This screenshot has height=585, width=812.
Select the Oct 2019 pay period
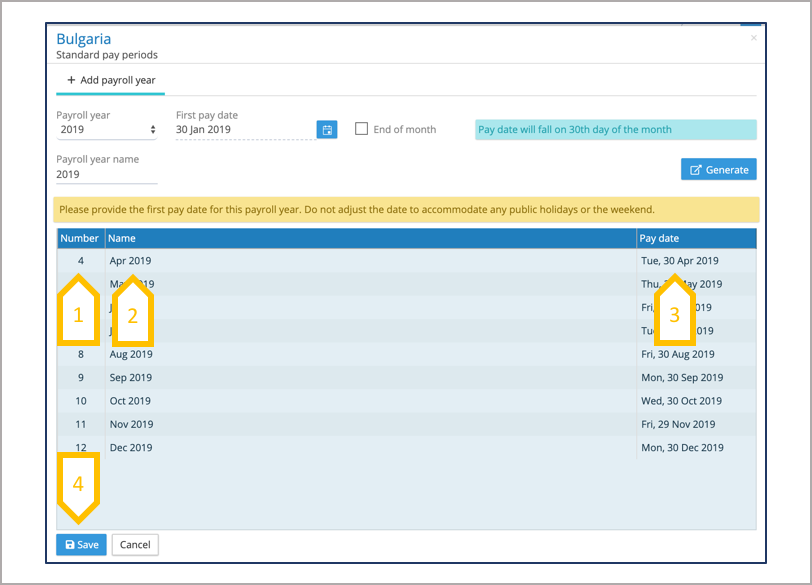[131, 401]
